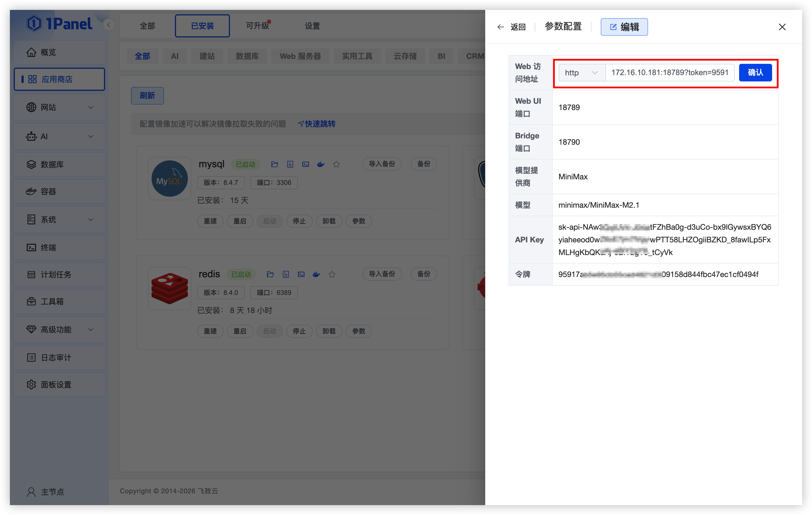This screenshot has height=515, width=812.
Task: Open 容器 in the sidebar
Action: pos(59,191)
